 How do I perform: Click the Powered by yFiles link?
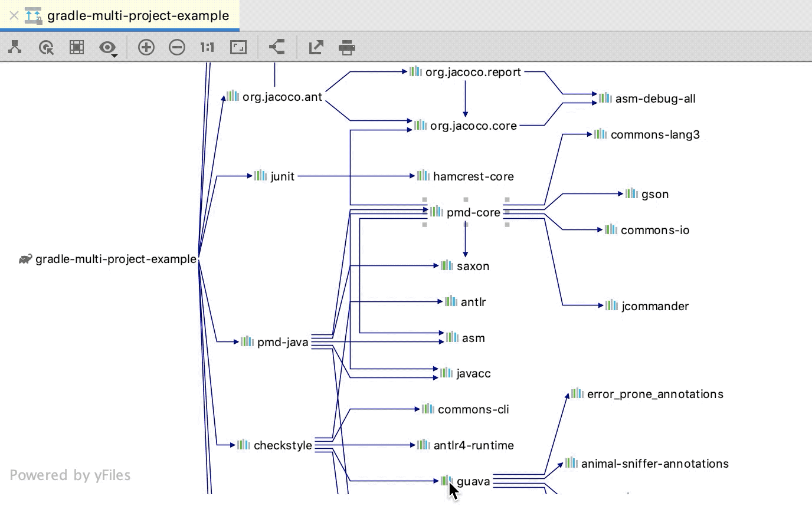70,475
